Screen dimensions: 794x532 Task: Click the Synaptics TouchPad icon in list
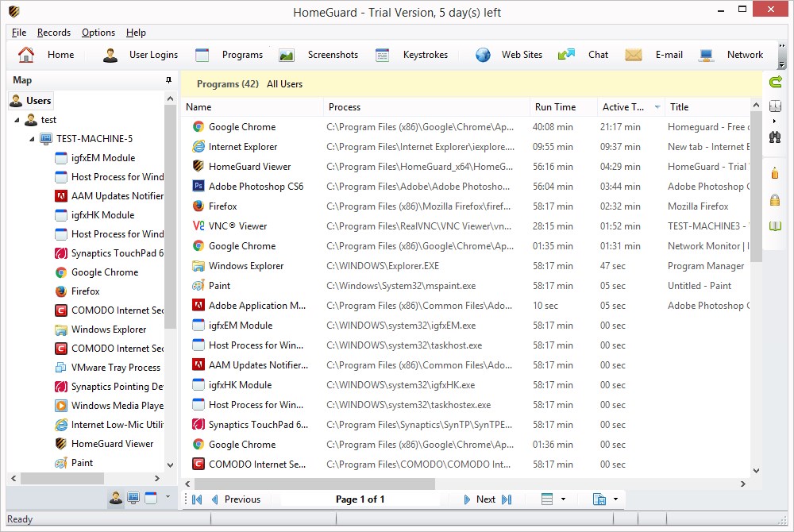198,425
